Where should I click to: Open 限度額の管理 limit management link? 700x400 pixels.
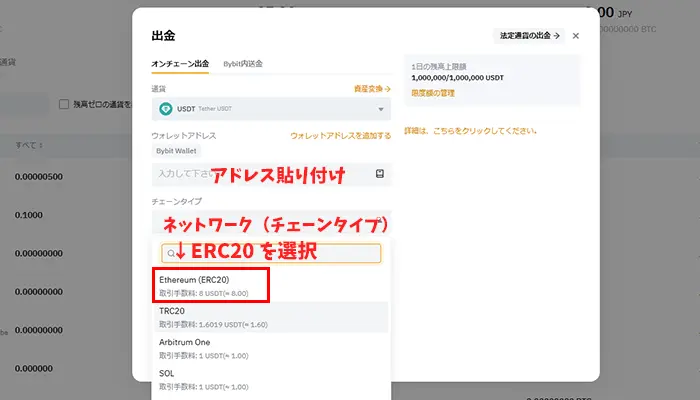pyautogui.click(x=433, y=93)
